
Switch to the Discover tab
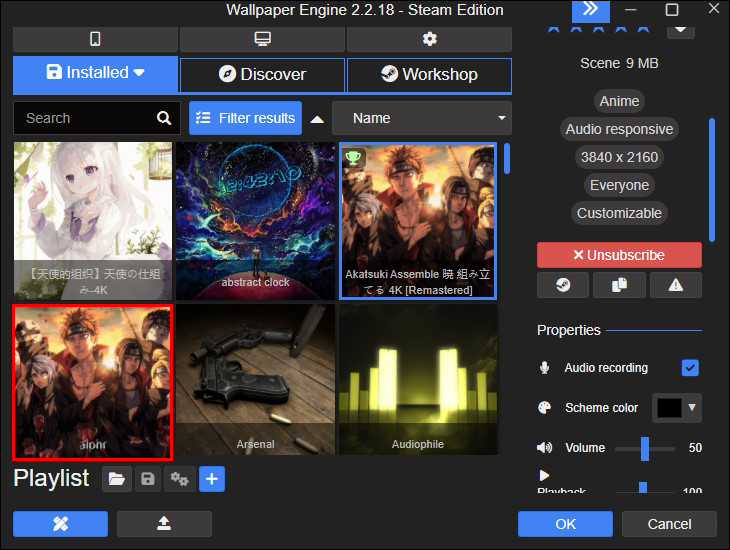(263, 75)
